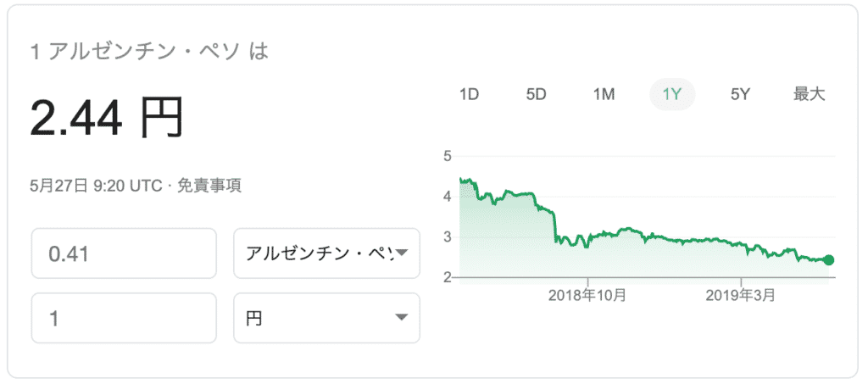Click the 1 アルゼンチン・ペソ は heading
The width and height of the screenshot is (868, 384).
point(149,52)
